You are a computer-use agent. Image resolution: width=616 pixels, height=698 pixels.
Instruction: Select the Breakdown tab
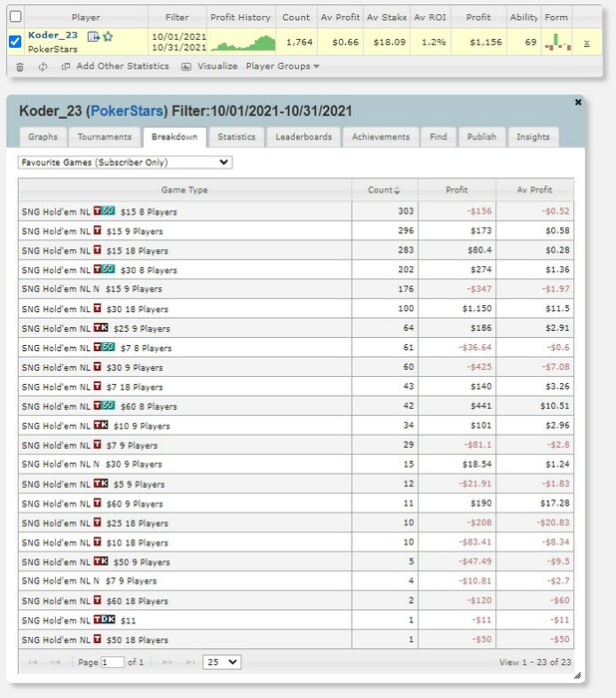click(174, 138)
